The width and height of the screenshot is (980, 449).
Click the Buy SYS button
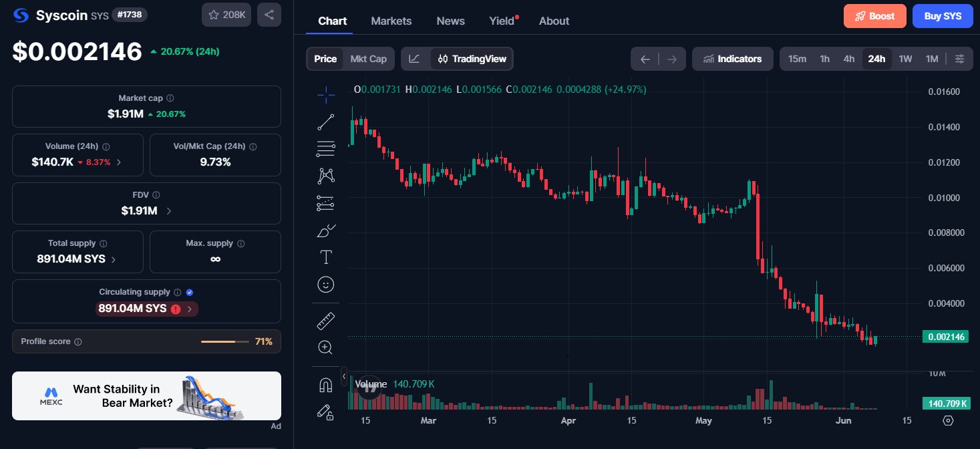tap(943, 16)
